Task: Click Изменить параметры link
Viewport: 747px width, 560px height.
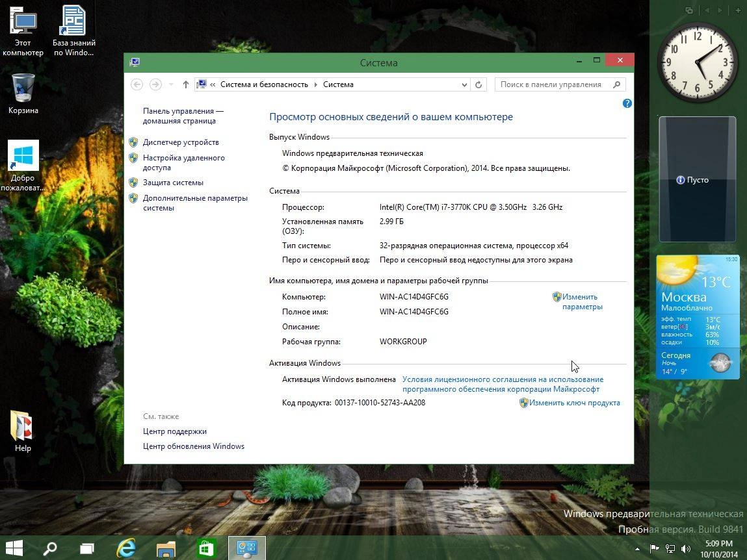Action: (x=582, y=301)
